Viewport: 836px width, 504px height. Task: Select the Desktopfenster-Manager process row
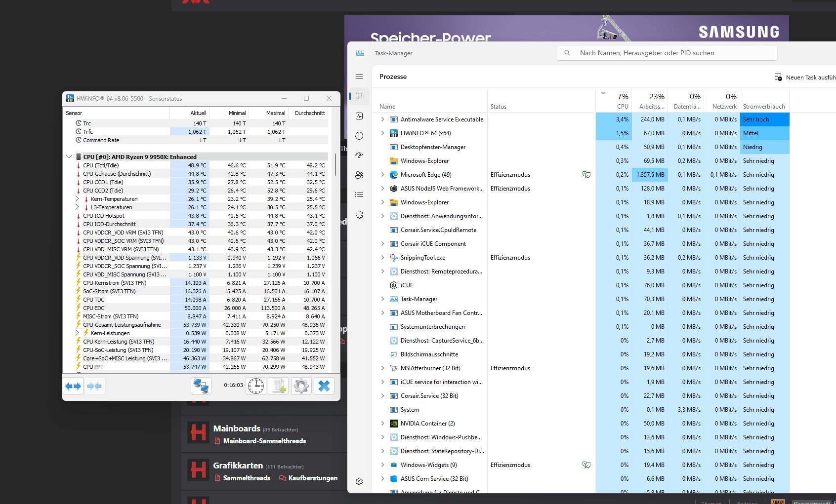(581, 147)
